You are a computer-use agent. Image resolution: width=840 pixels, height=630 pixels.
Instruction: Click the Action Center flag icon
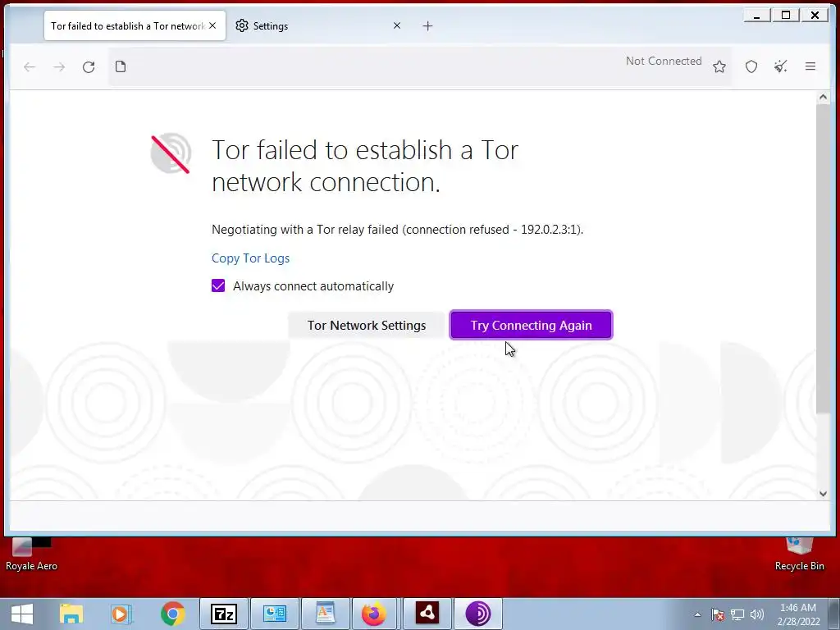[718, 614]
